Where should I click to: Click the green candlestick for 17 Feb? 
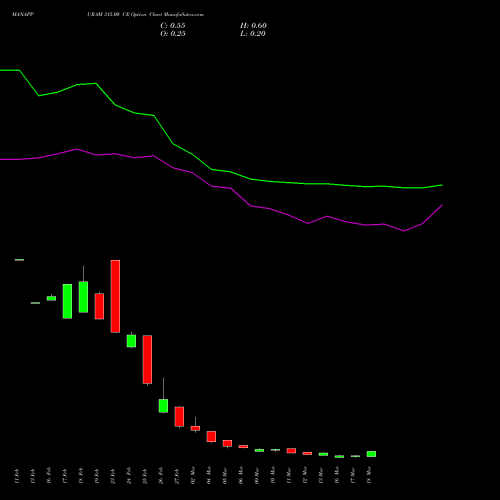point(67,301)
